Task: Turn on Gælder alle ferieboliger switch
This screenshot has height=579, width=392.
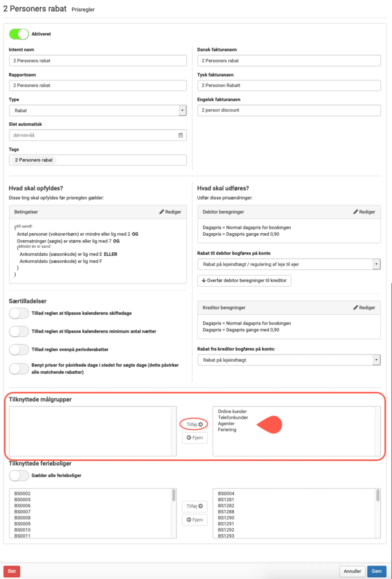Action: (19, 475)
